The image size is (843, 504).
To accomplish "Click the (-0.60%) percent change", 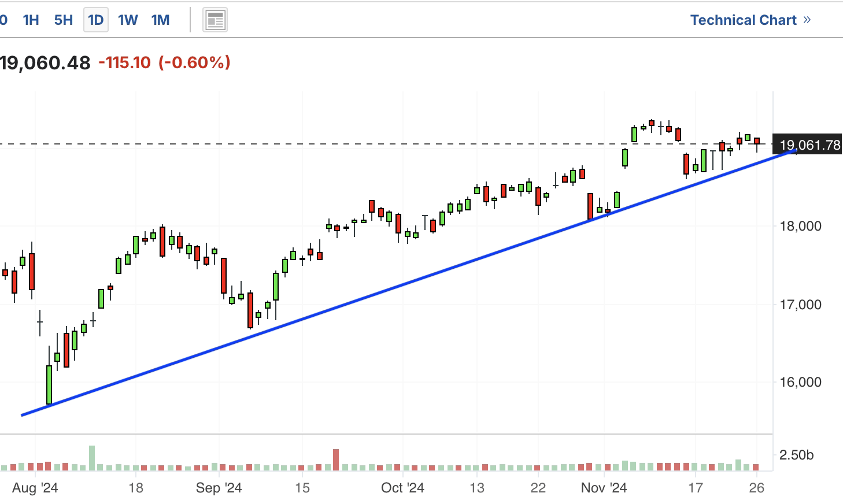I will tap(194, 62).
